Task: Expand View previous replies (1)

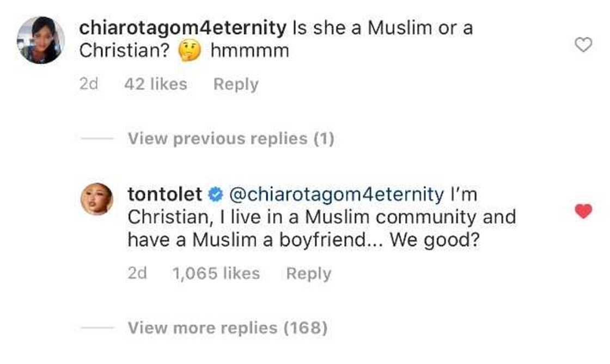Action: point(231,139)
